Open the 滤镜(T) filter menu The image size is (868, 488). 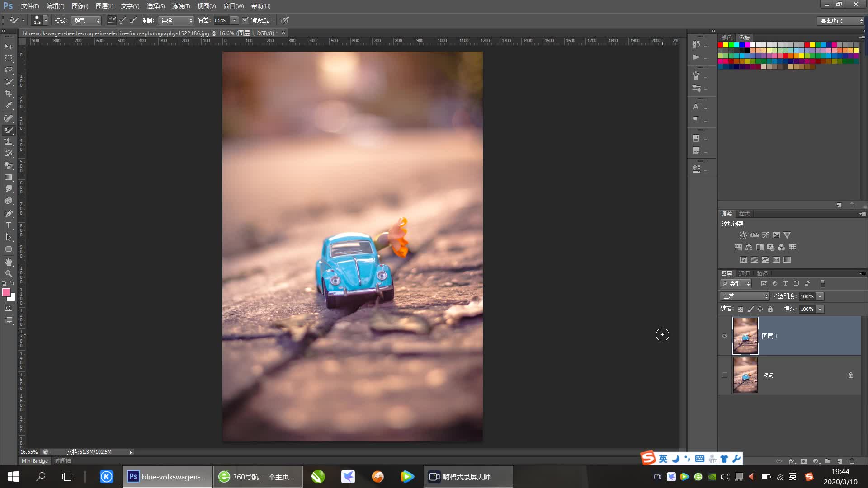[181, 6]
